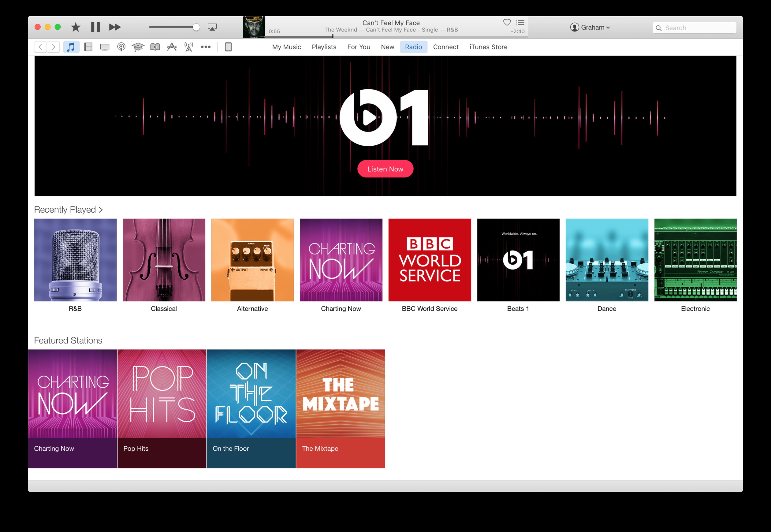Toggle the -2:40 remaining time display
The width and height of the screenshot is (771, 532).
click(x=518, y=31)
